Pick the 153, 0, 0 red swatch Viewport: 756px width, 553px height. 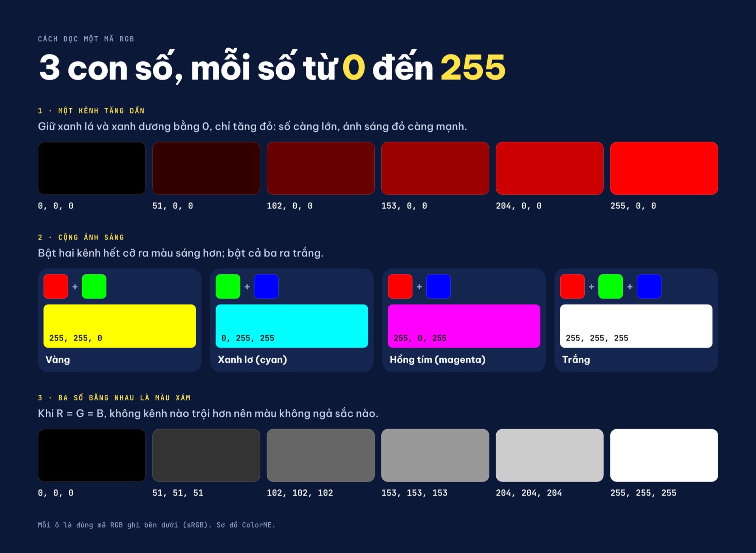pos(435,168)
